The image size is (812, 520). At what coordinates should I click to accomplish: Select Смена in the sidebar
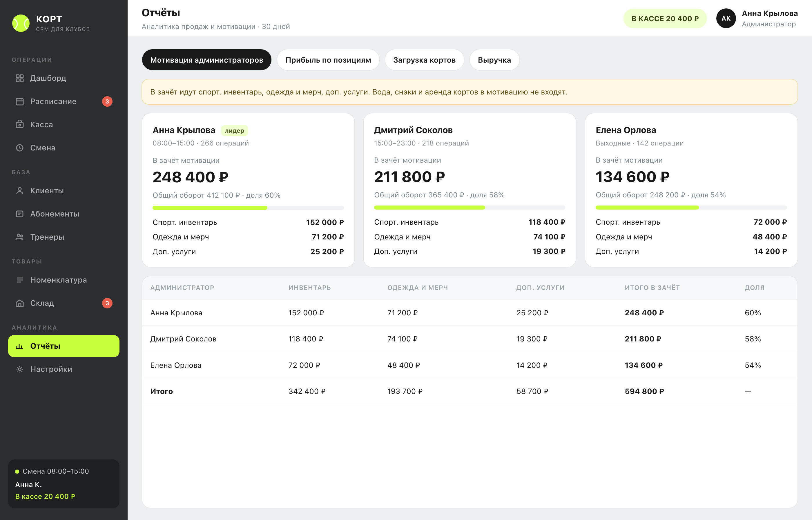click(64, 148)
